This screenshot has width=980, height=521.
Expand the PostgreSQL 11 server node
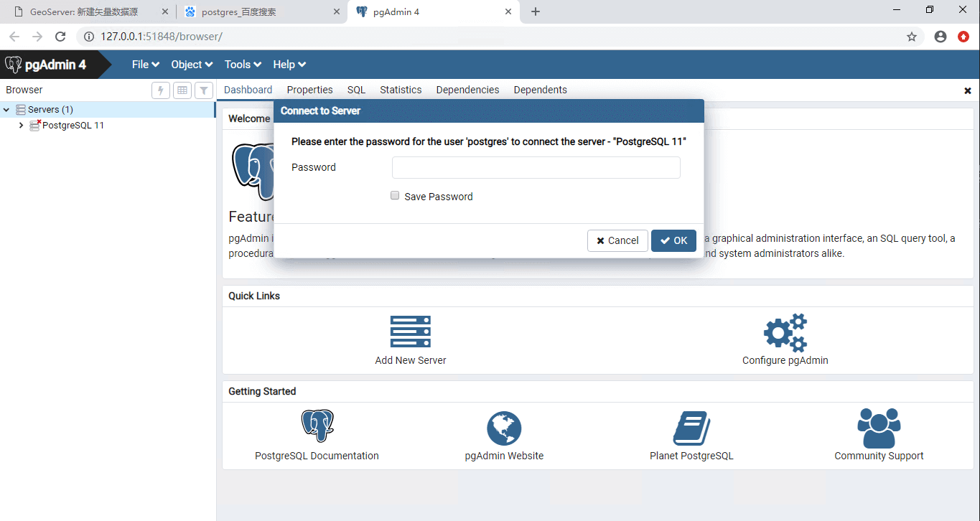(21, 126)
